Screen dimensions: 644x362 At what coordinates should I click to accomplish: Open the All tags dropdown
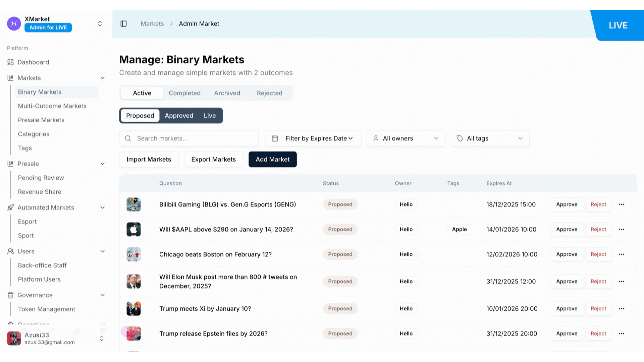(490, 138)
